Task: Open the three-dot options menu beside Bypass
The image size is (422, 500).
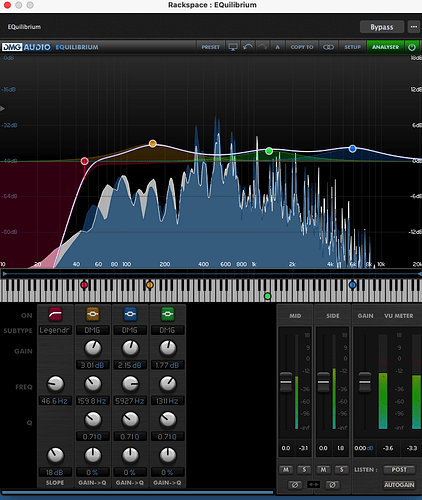Action: [414, 27]
